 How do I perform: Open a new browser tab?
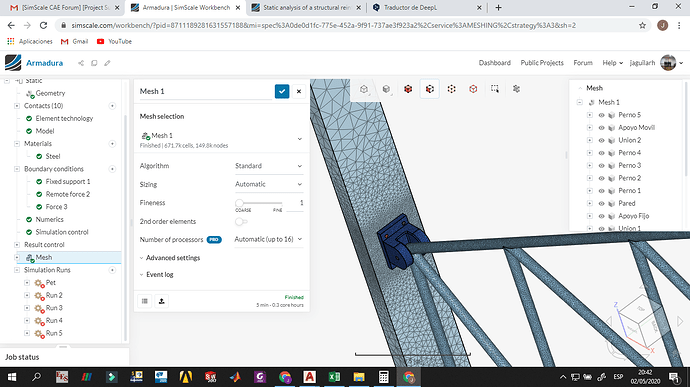(x=498, y=7)
